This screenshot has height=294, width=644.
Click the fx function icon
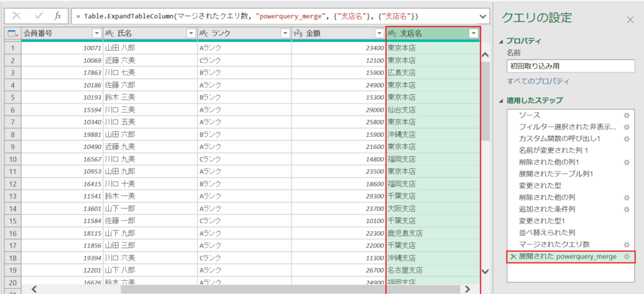(58, 16)
